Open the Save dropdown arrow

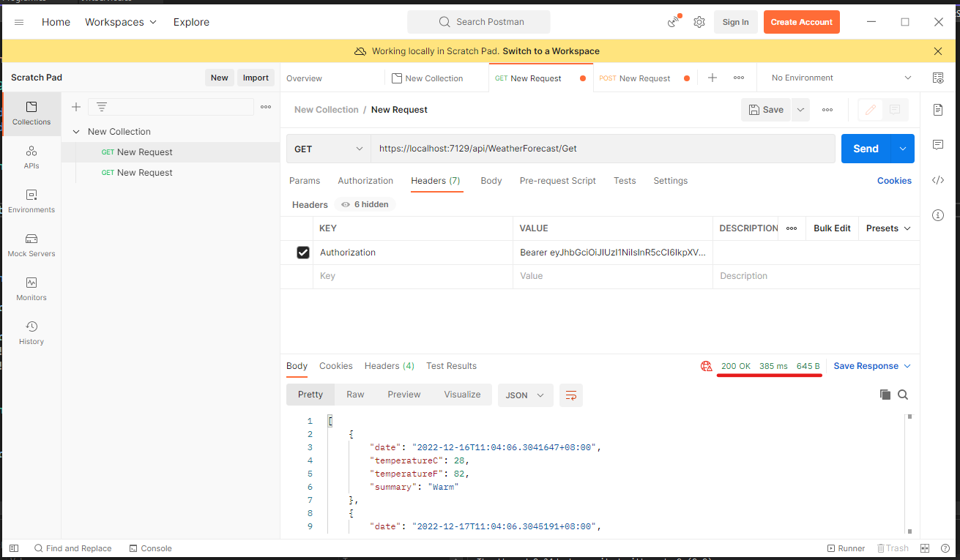pyautogui.click(x=800, y=110)
